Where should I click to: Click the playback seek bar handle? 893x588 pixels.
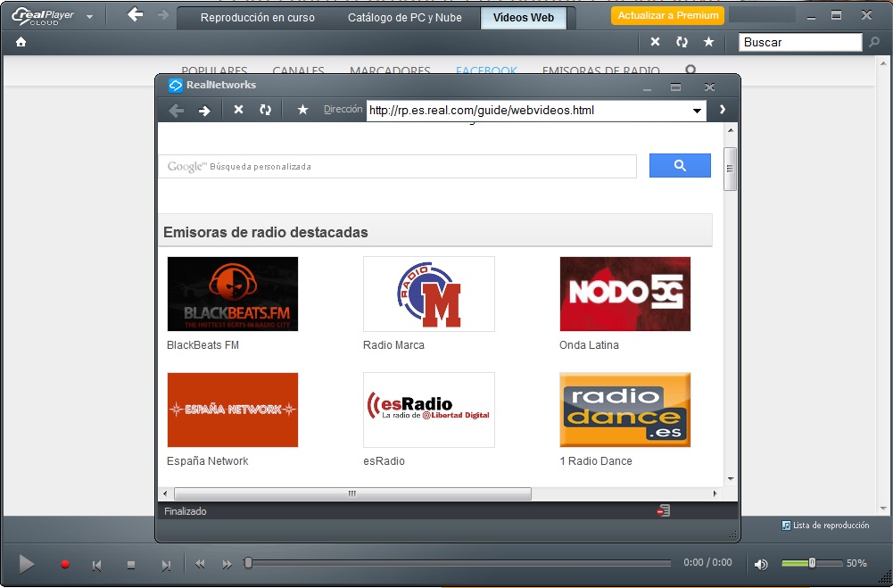pos(248,563)
